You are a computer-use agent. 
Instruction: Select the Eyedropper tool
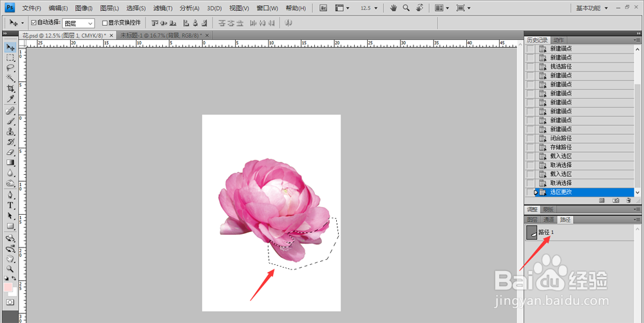tap(10, 99)
